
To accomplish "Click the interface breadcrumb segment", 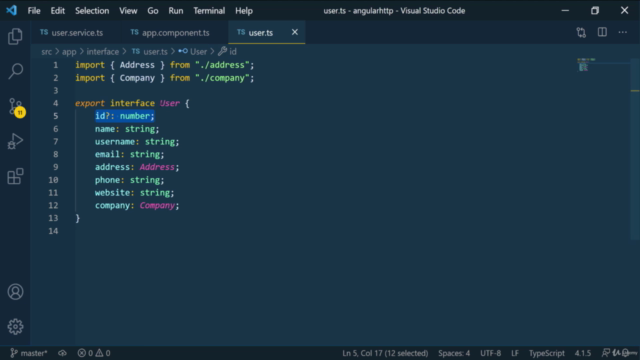I will click(102, 52).
